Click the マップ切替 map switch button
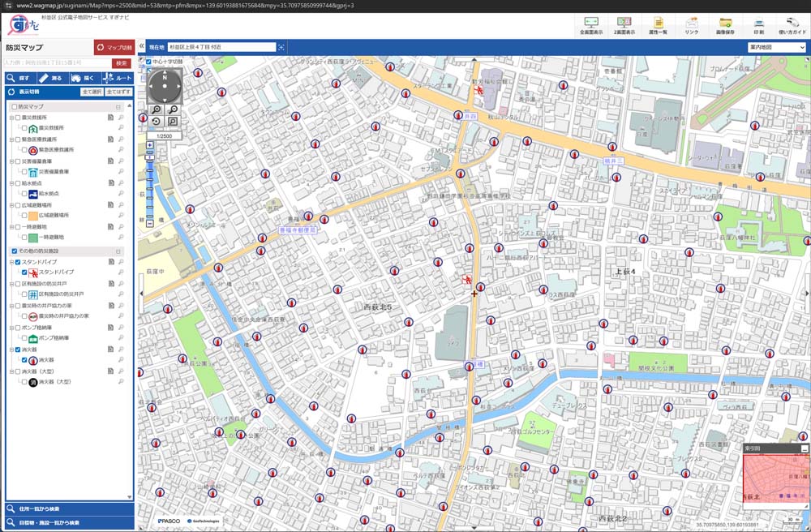The image size is (811, 532). coord(114,48)
